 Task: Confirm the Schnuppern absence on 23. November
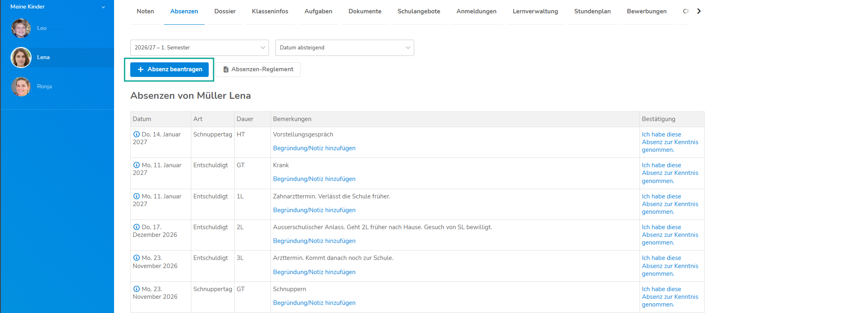pos(670,297)
